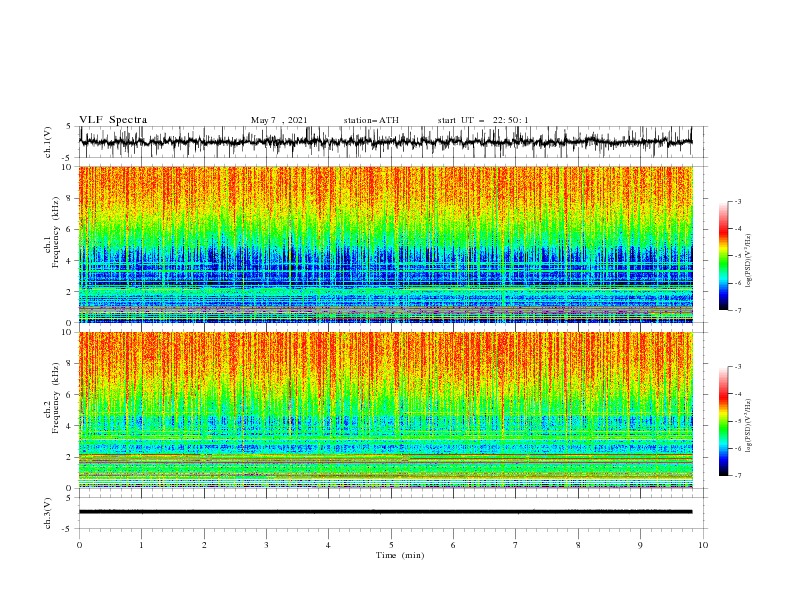This screenshot has height=612, width=792.
Task: Click the ch.1 color scale bar
Action: coord(724,256)
